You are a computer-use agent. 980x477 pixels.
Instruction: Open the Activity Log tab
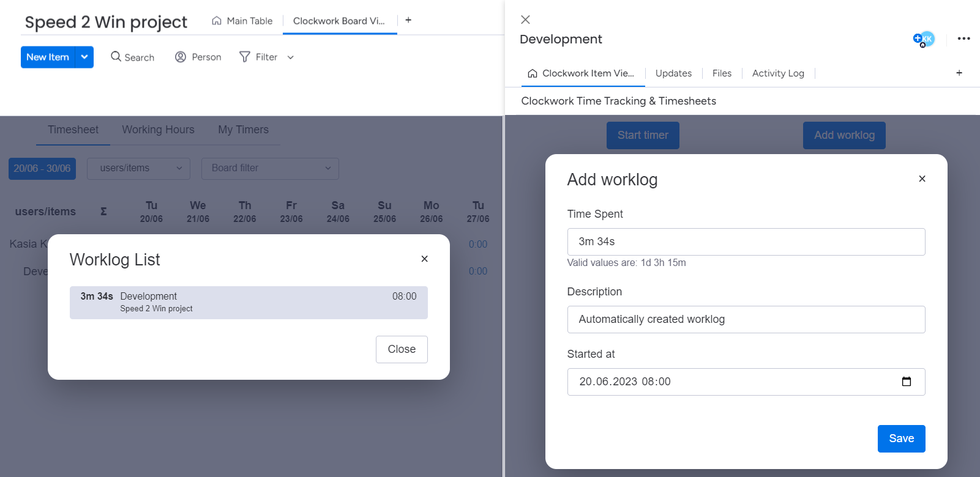pyautogui.click(x=777, y=73)
